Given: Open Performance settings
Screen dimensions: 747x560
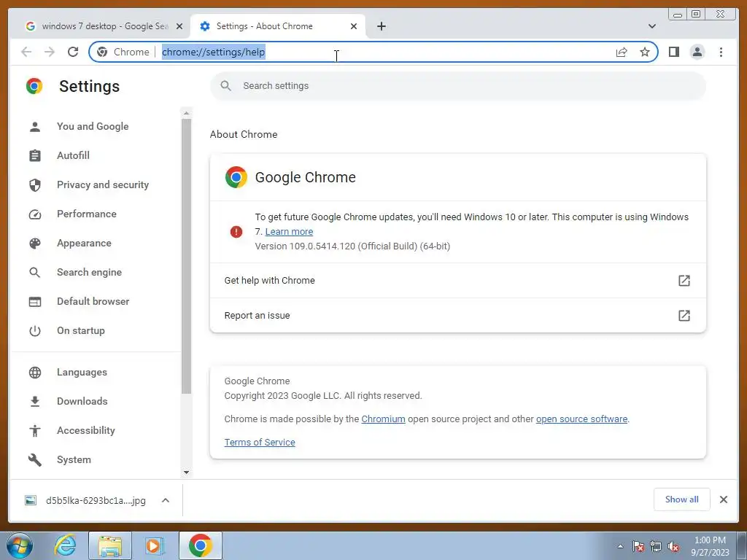Looking at the screenshot, I should point(86,214).
